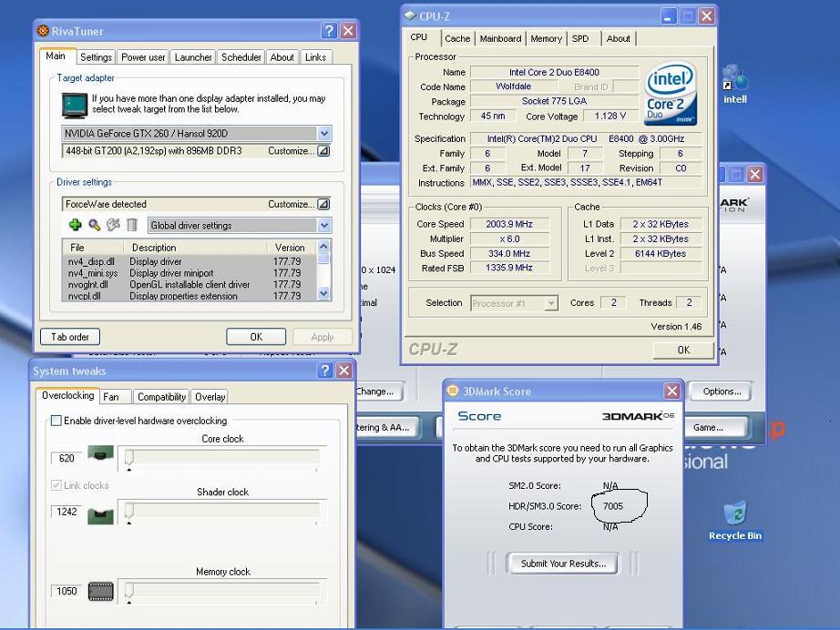Toggle the Link clocks checkbox

point(56,485)
